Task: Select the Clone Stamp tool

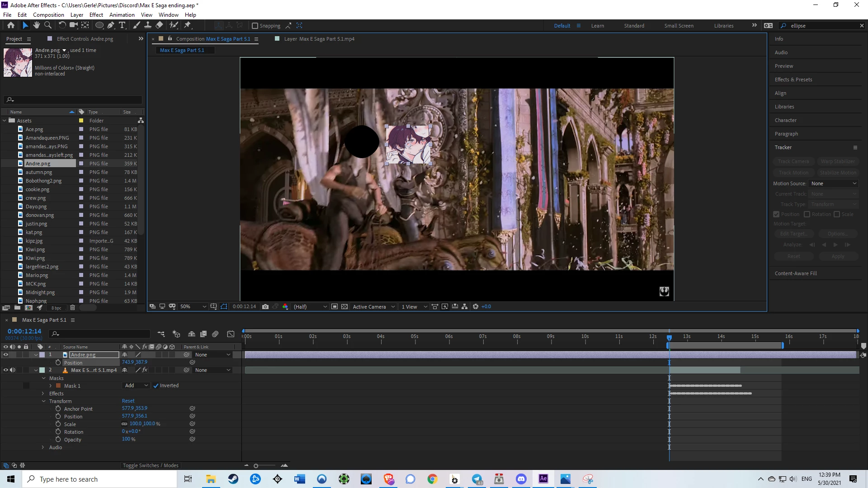Action: tap(147, 25)
